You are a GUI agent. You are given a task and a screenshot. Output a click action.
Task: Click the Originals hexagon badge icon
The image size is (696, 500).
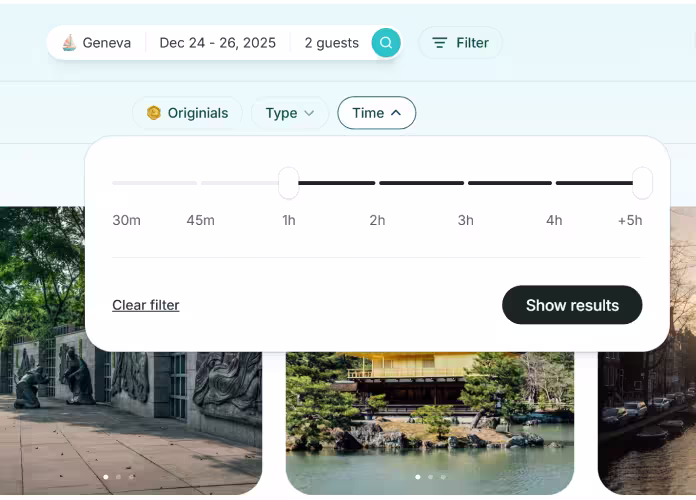[154, 113]
